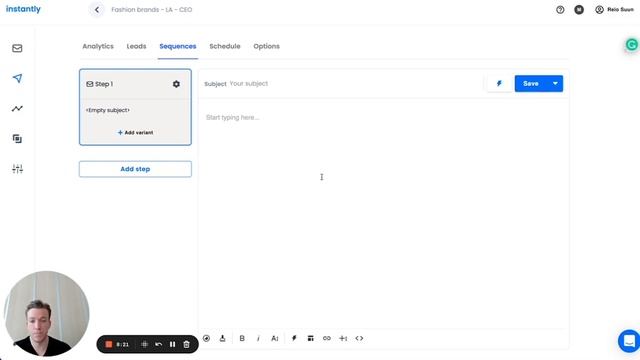The height and width of the screenshot is (360, 640).
Task: Open the code view brackets icon
Action: [359, 338]
